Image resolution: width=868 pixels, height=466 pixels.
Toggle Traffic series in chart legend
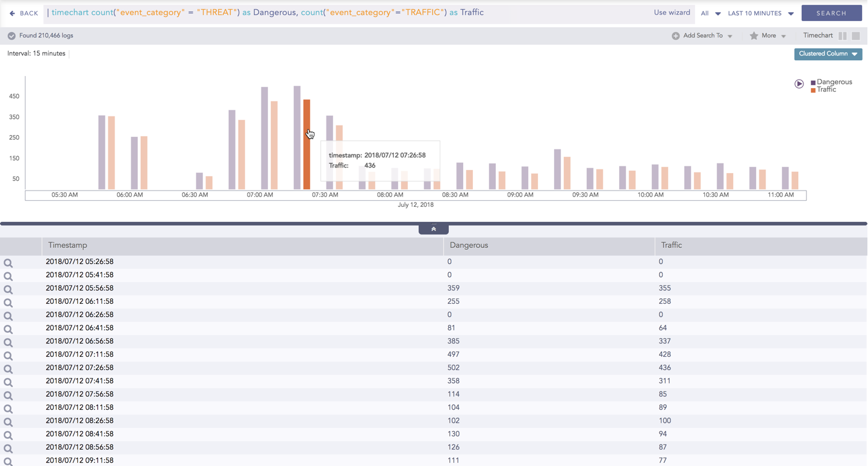[x=826, y=90]
